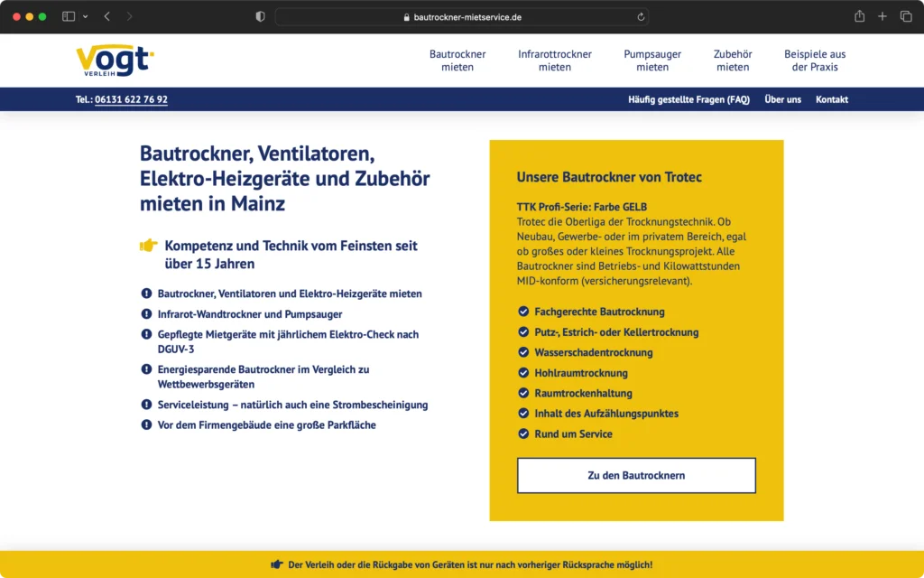
Task: Toggle the Safari sidebar icon
Action: click(69, 16)
